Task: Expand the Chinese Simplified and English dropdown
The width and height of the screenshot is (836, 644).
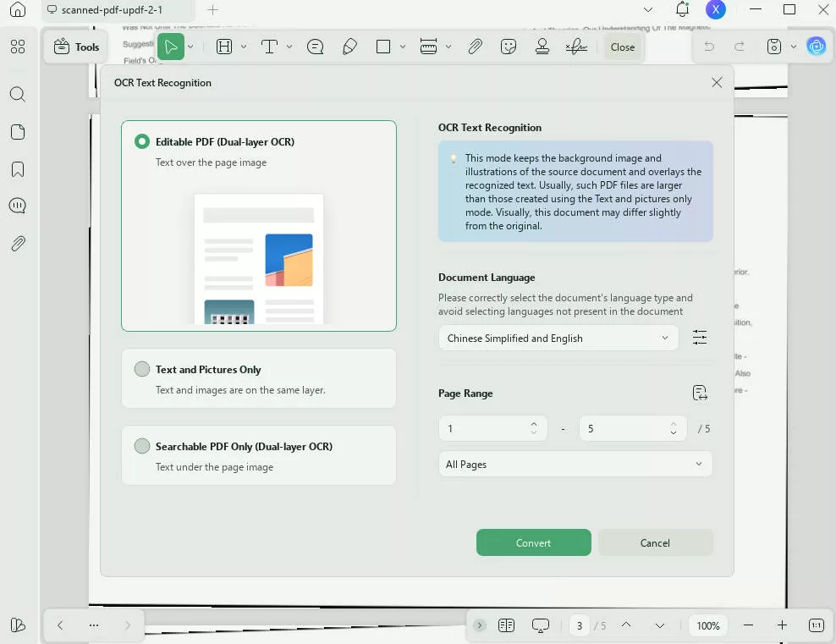Action: click(558, 338)
